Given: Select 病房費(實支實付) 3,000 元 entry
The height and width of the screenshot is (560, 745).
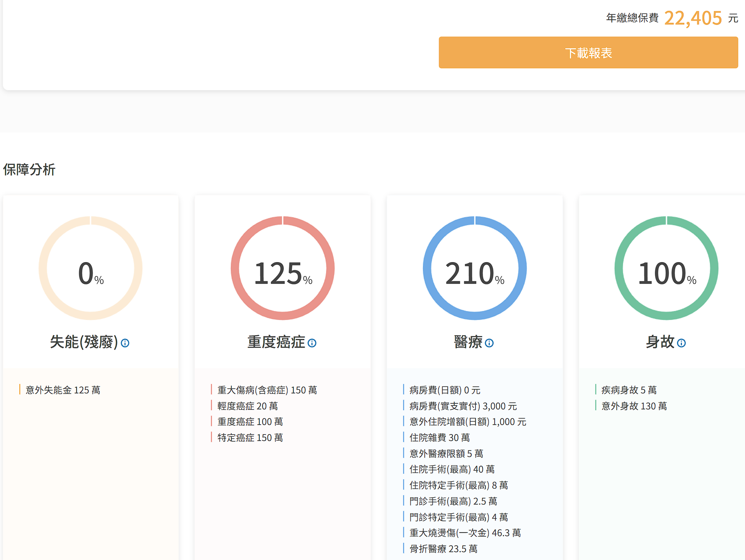Looking at the screenshot, I should point(463,406).
